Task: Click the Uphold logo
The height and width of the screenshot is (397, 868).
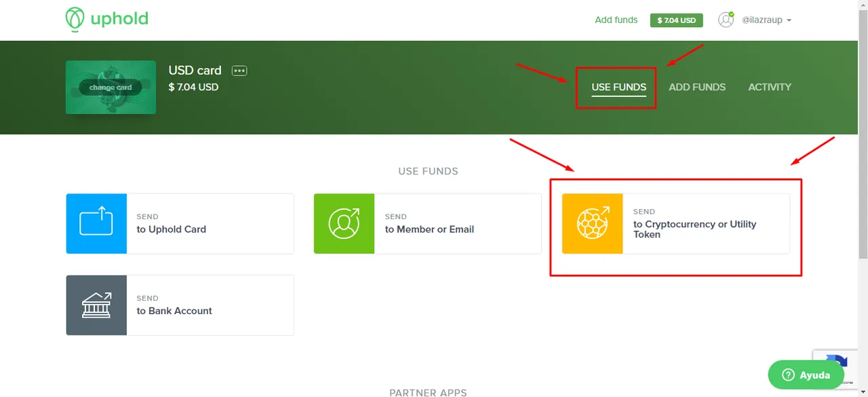Action: click(106, 19)
